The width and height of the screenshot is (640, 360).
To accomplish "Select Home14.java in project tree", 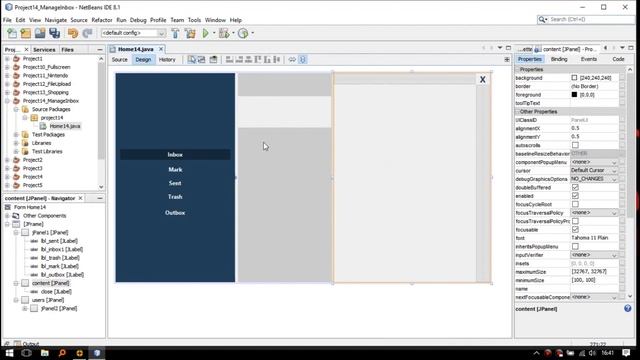I will 65,126.
